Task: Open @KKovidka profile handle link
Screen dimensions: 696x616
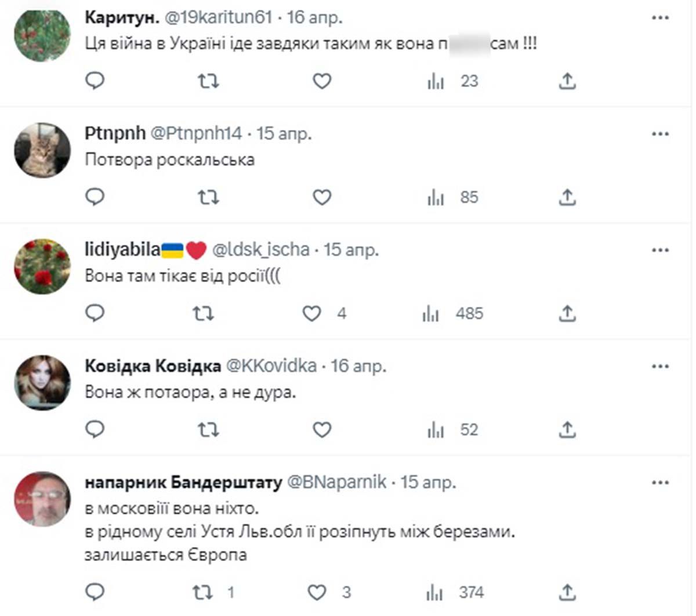Action: pos(271,366)
